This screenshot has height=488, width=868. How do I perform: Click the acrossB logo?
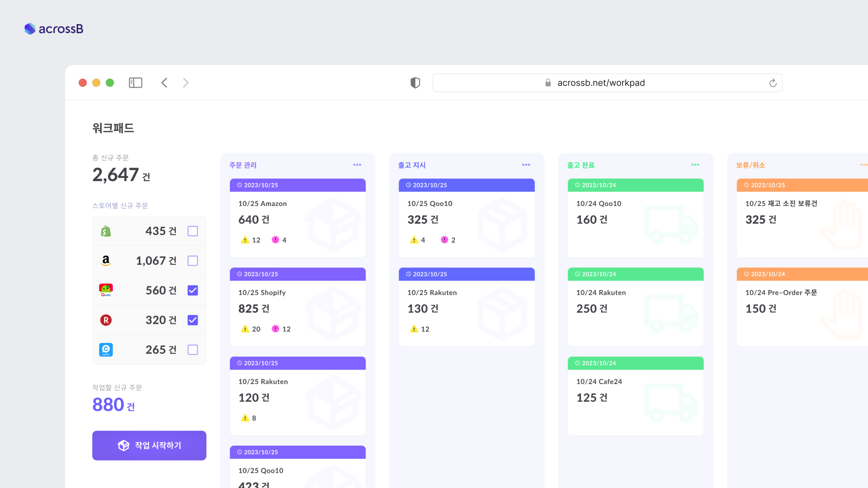click(x=54, y=29)
